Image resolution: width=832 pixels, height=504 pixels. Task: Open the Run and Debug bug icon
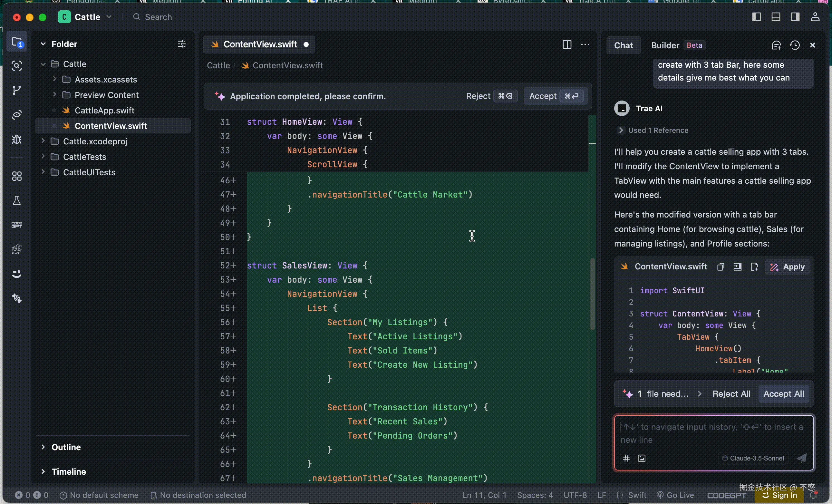pos(16,140)
